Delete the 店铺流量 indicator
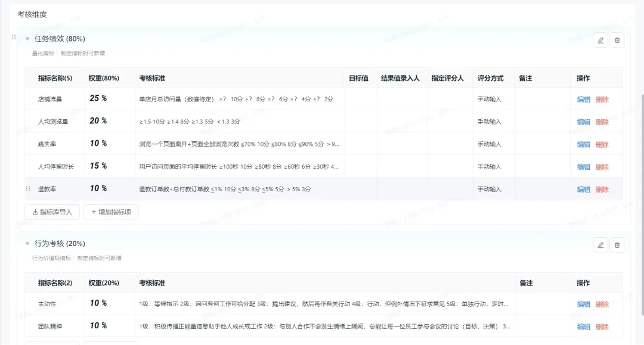This screenshot has width=644, height=345. click(x=602, y=100)
